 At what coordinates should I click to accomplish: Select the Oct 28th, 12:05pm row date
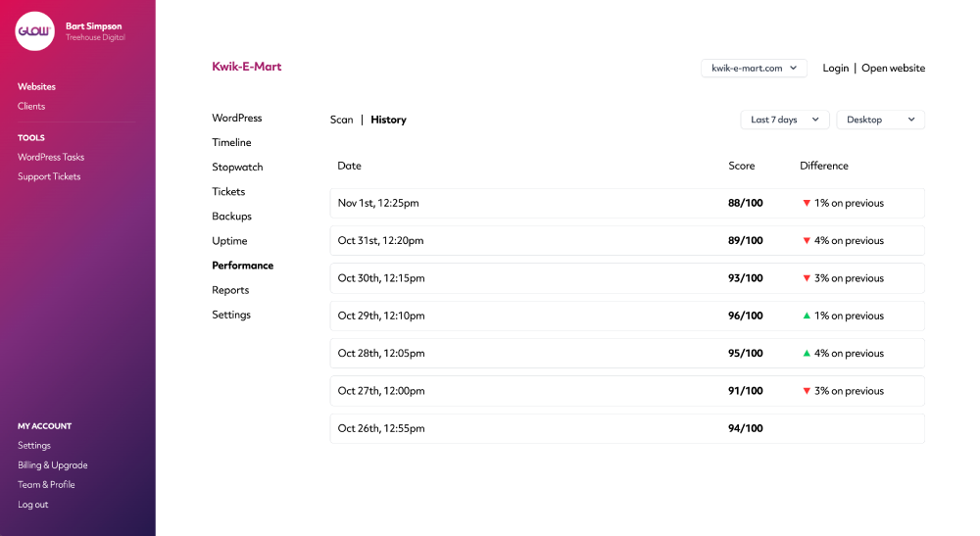[381, 353]
